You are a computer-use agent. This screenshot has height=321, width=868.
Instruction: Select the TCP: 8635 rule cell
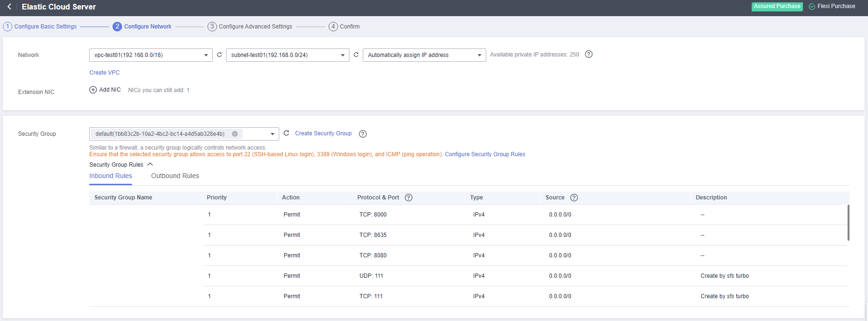coord(373,235)
